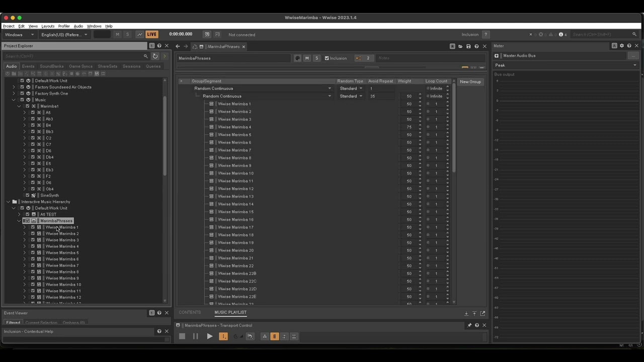The height and width of the screenshot is (362, 644).
Task: Collapse the Music work unit node
Action: pyautogui.click(x=14, y=100)
